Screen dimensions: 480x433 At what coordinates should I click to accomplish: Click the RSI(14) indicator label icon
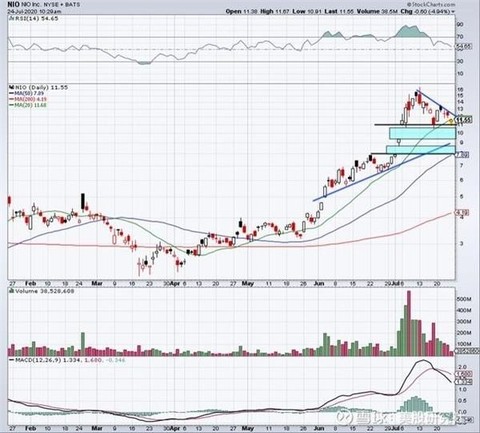coord(10,19)
